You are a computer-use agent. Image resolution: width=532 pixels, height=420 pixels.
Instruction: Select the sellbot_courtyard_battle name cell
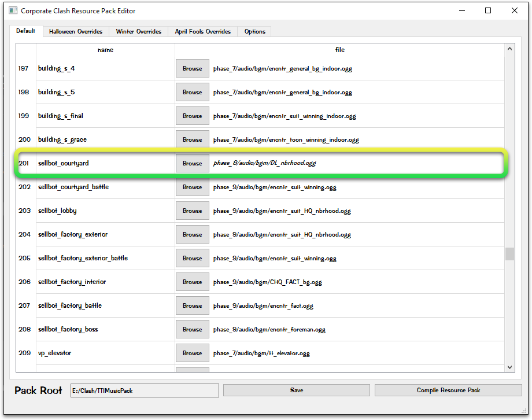(x=105, y=187)
